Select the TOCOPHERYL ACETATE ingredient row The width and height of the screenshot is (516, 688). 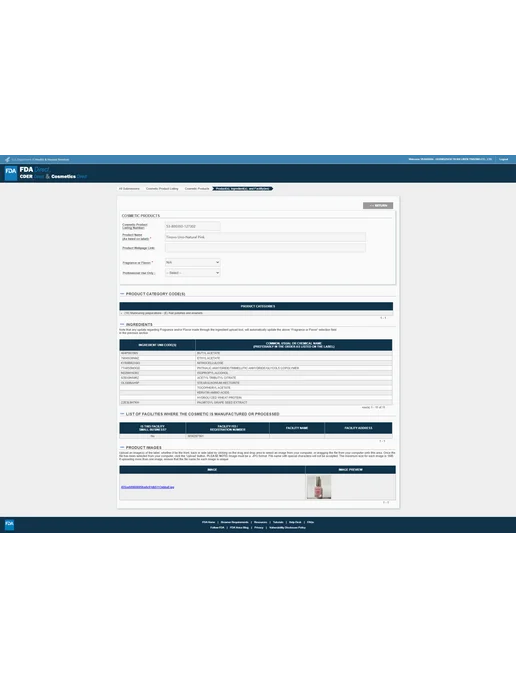tap(256, 387)
